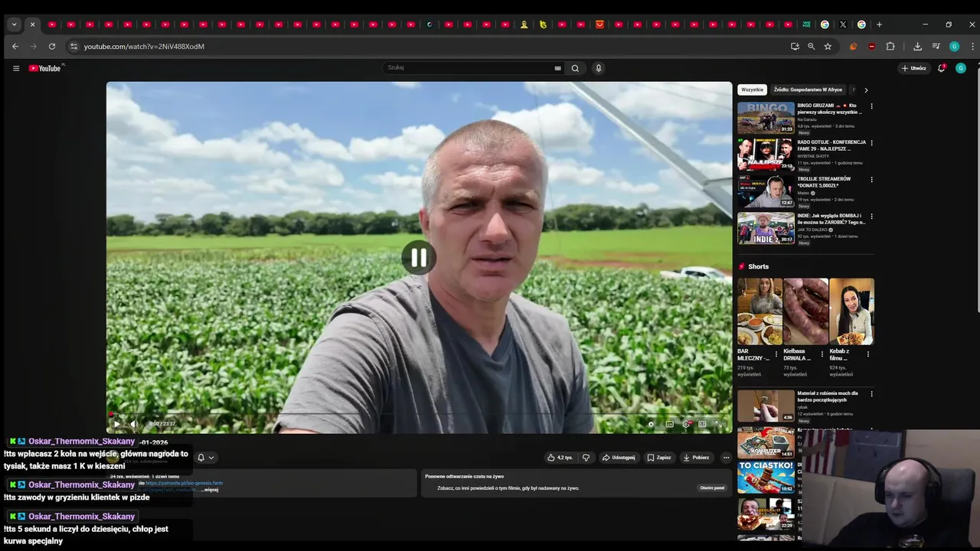Go back with the browser back arrow
The height and width of the screenshot is (551, 980).
click(15, 47)
